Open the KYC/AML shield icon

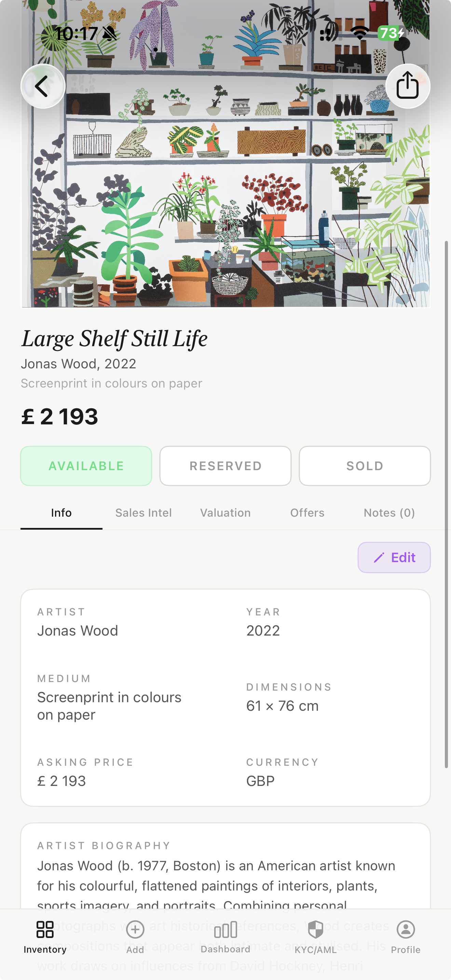tap(316, 929)
